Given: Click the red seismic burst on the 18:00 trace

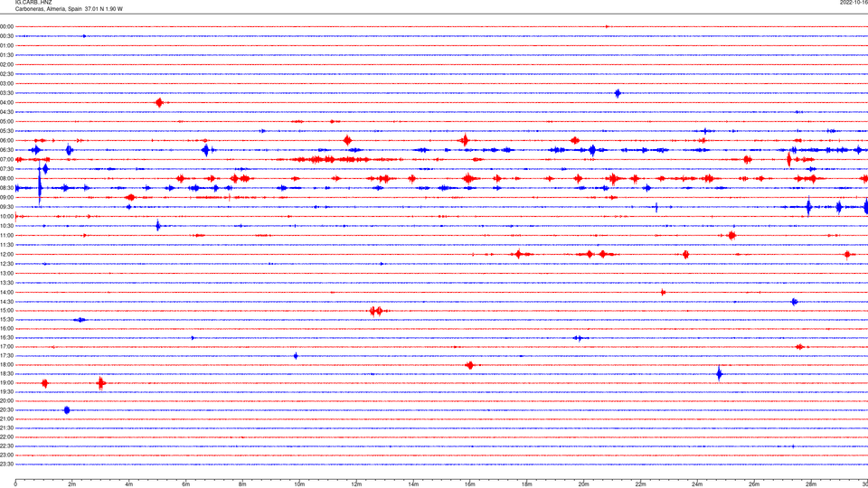Looking at the screenshot, I should pyautogui.click(x=469, y=365).
